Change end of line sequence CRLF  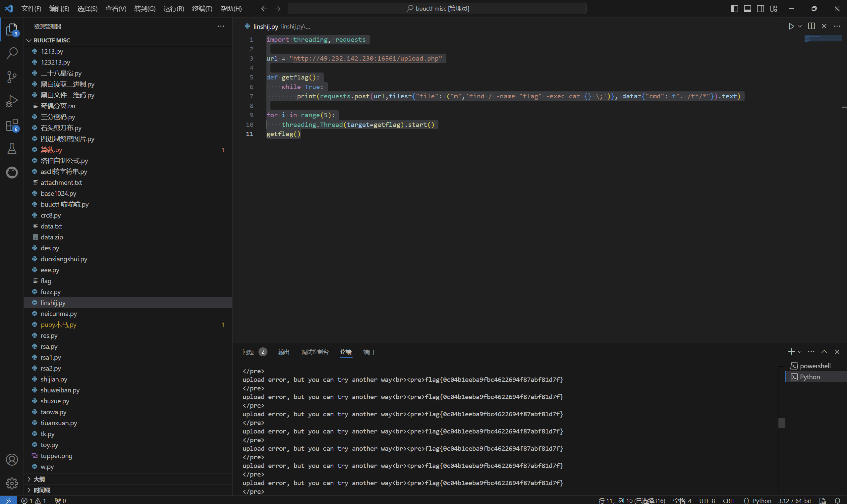[729, 501]
